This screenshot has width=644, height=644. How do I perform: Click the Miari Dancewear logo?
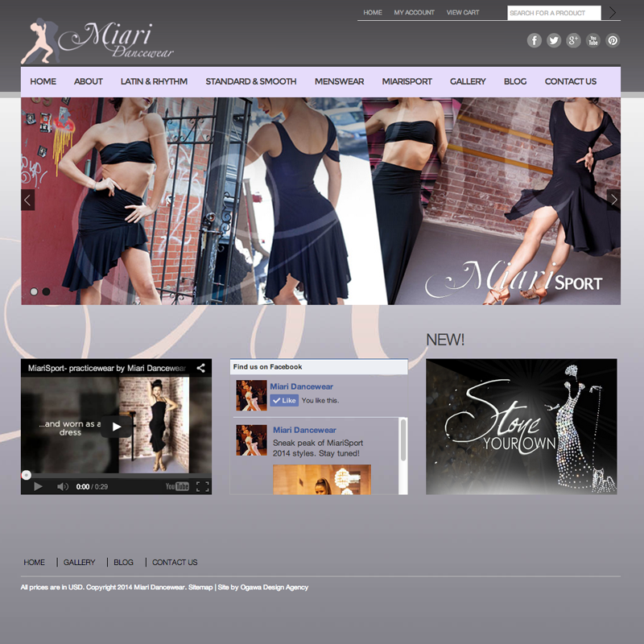pos(97,41)
